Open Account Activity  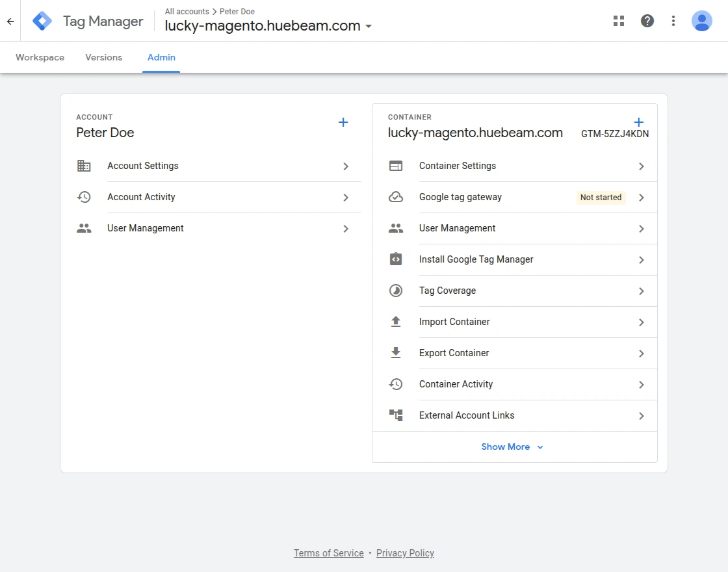(218, 197)
